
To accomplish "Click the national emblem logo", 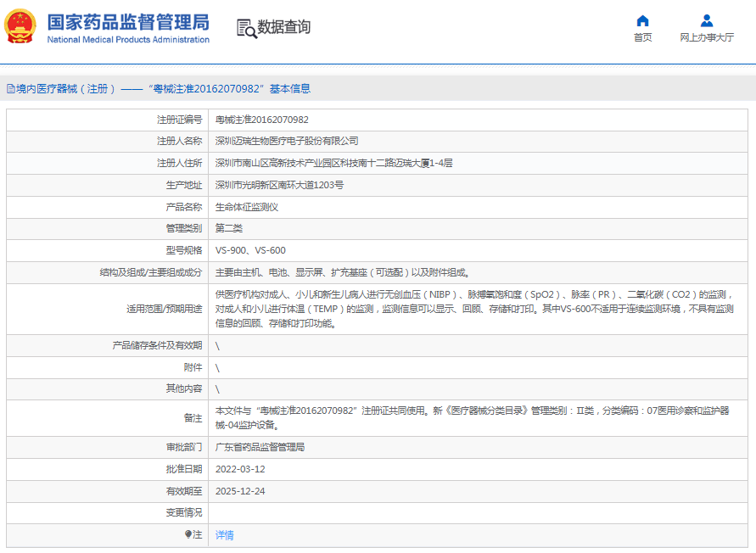I will [x=21, y=26].
